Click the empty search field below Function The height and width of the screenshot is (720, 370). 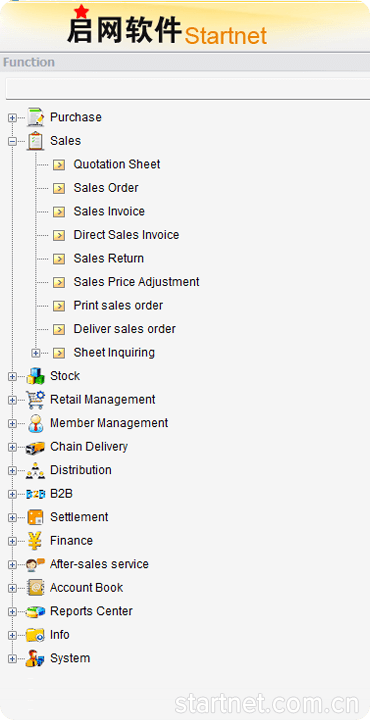click(x=188, y=88)
